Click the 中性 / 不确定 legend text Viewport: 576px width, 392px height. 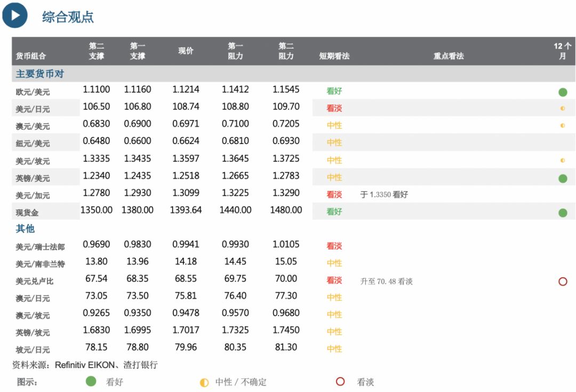[241, 382]
